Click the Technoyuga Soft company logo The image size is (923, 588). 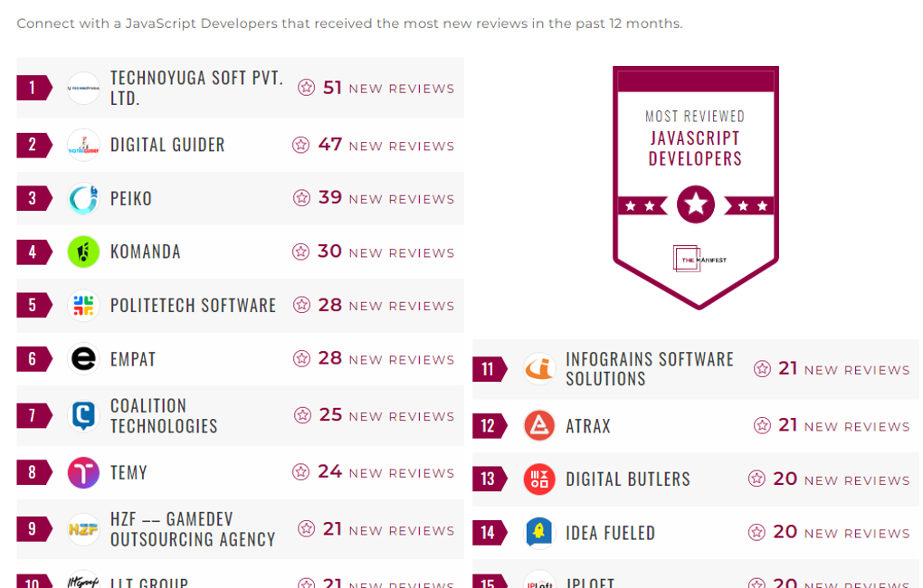83,88
